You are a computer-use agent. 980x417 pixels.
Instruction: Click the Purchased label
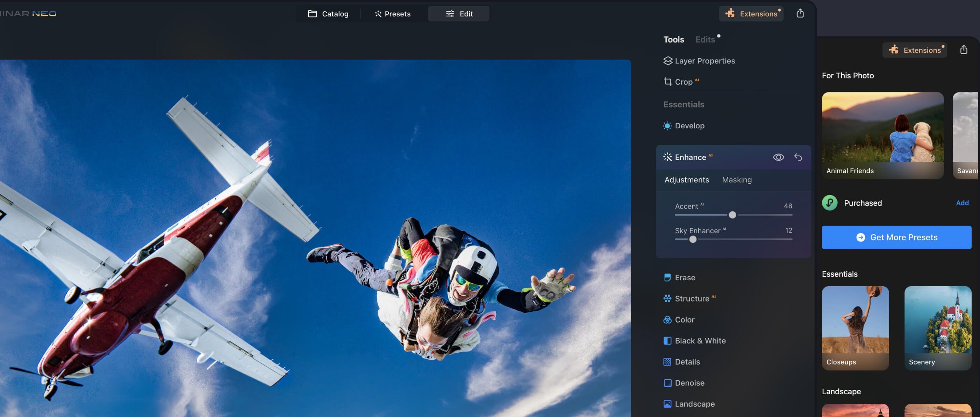(x=863, y=203)
